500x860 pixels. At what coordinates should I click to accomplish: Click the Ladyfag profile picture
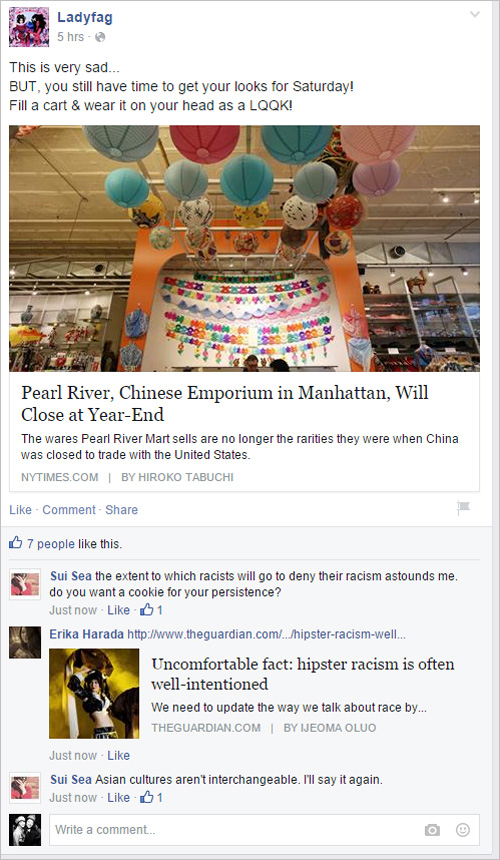pos(25,27)
